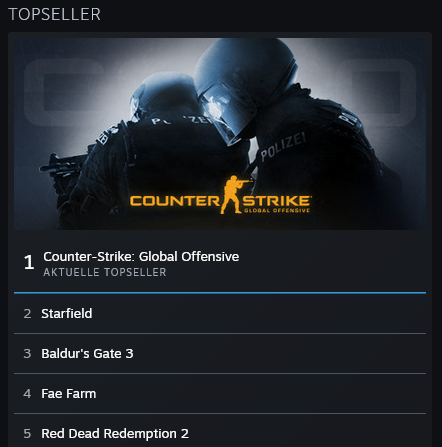The image size is (442, 447).
Task: Open the Counter-Strike banner image
Action: [220, 134]
